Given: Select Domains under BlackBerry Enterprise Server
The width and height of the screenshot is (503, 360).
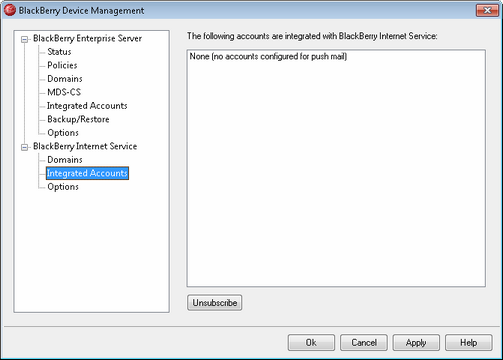Looking at the screenshot, I should click(x=65, y=79).
